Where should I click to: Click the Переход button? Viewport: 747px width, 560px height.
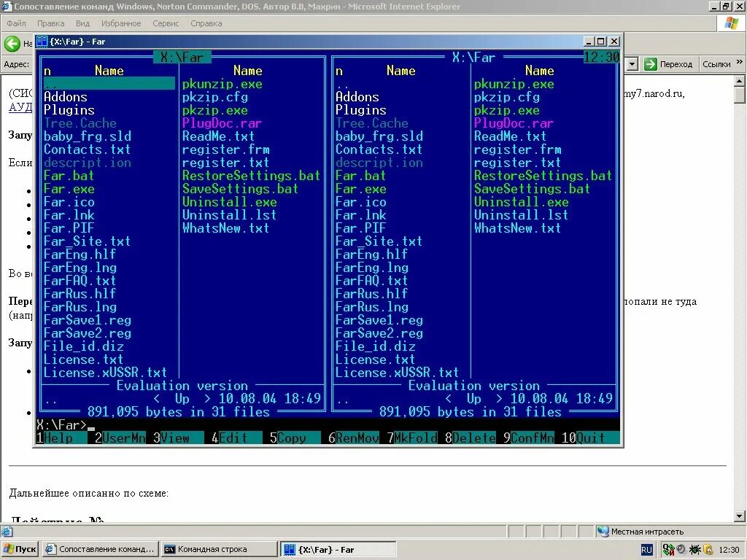670,64
